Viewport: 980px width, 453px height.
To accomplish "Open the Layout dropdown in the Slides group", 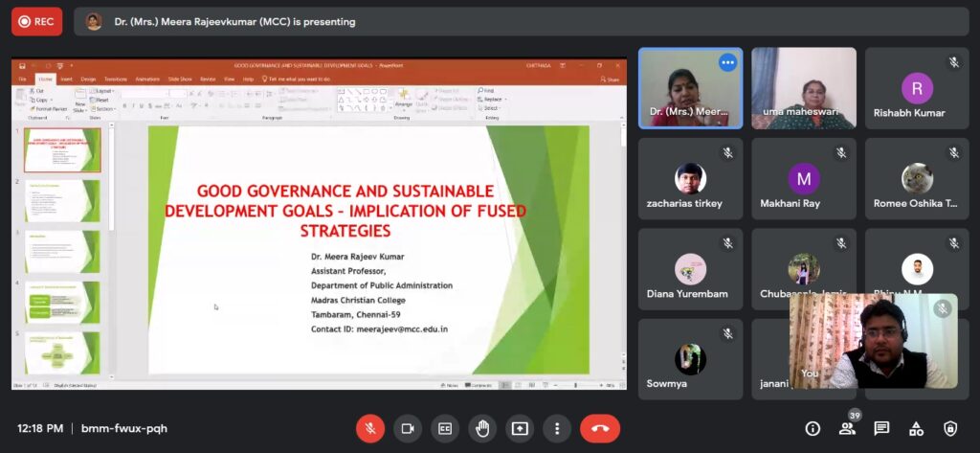I will [x=101, y=91].
